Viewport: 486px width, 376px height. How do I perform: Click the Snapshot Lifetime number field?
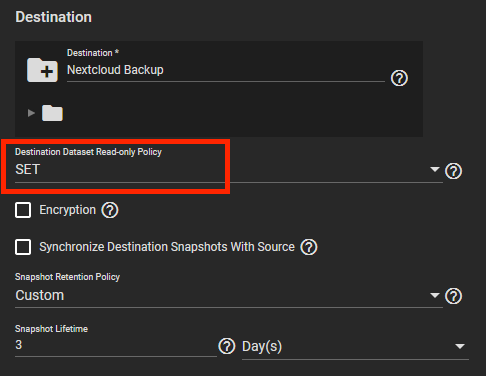click(x=116, y=345)
